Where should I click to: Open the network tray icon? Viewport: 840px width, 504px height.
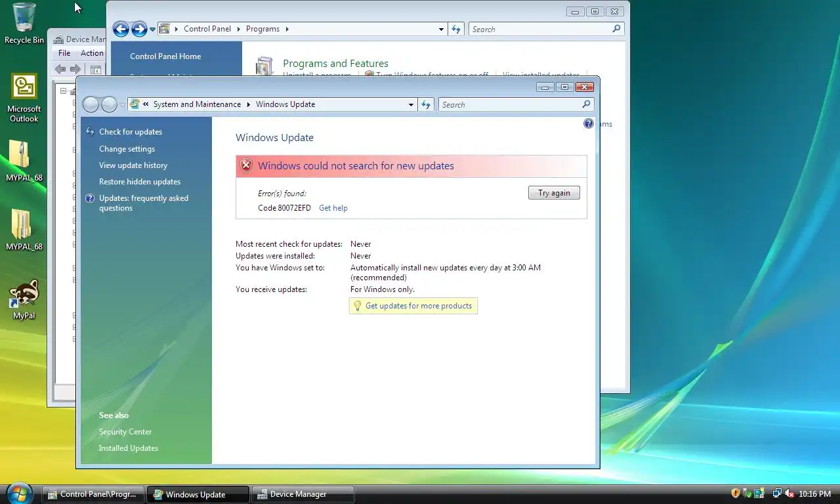(x=777, y=493)
